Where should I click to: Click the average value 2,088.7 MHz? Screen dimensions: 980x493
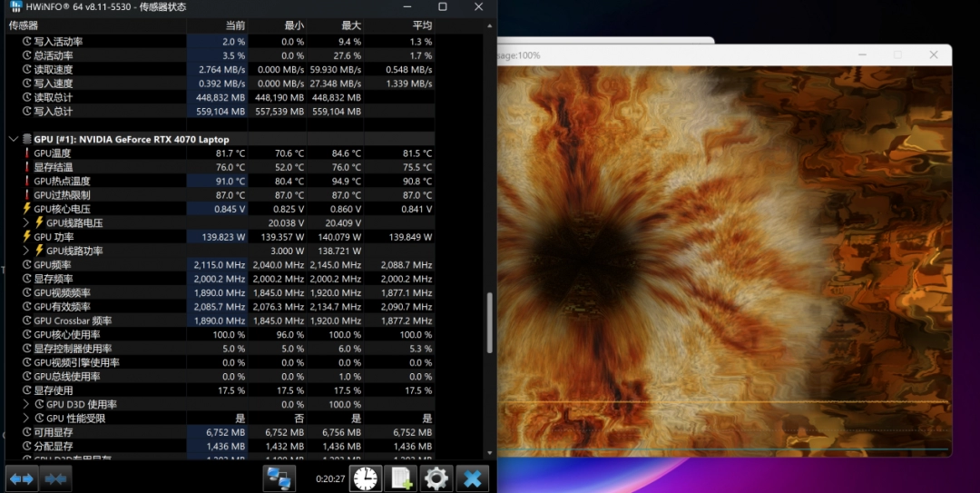(x=407, y=264)
